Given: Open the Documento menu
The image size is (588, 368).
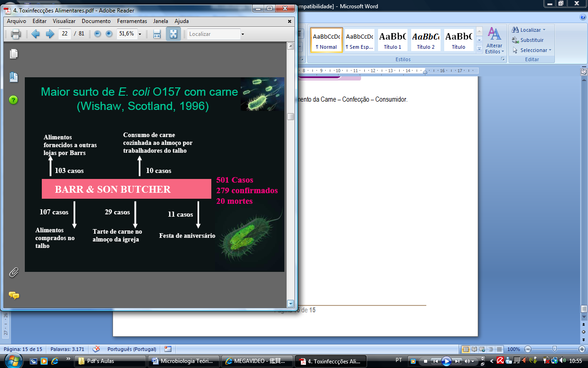Looking at the screenshot, I should point(96,21).
